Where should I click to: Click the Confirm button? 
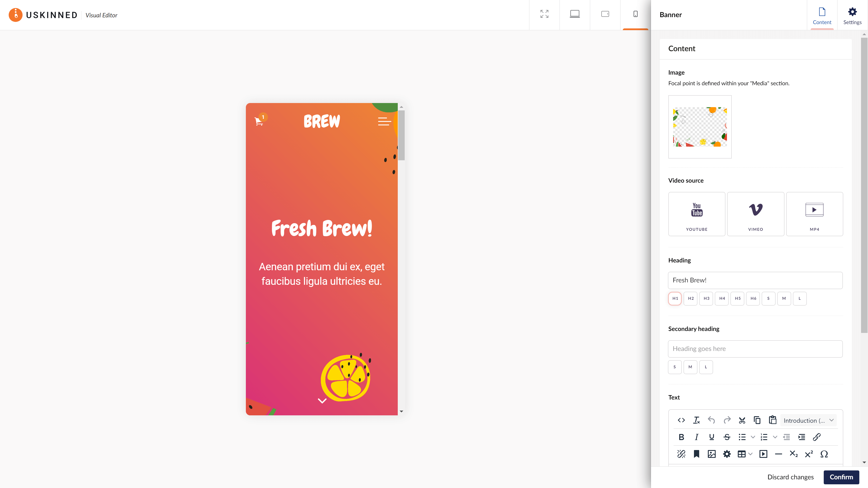(x=841, y=477)
